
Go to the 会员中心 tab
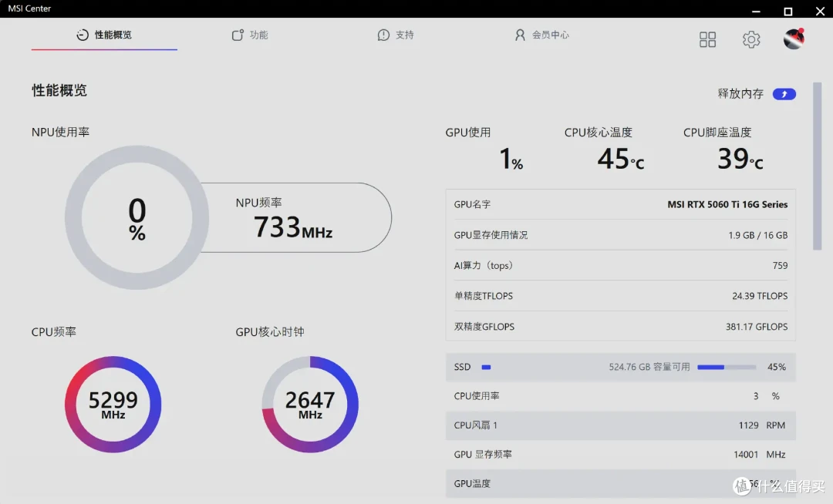[542, 35]
